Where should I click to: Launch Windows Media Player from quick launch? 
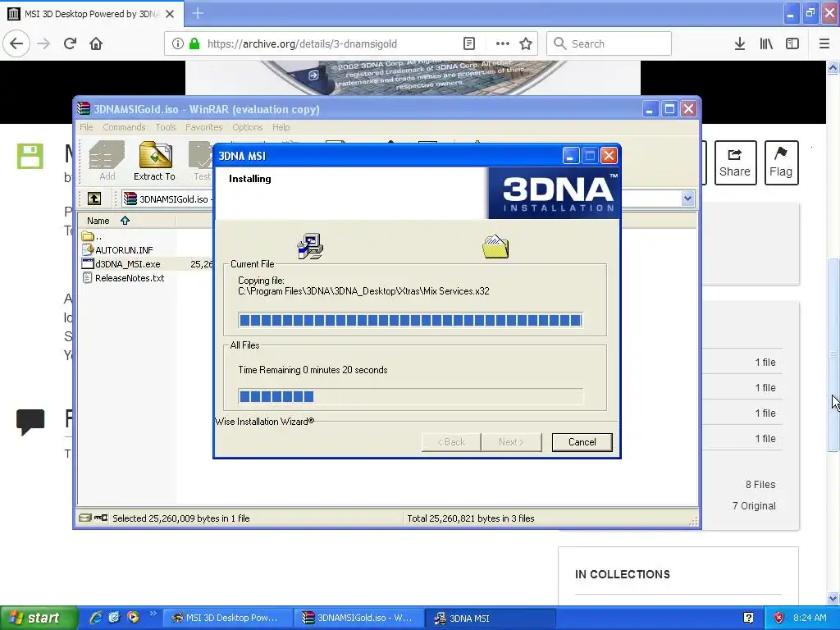(133, 618)
